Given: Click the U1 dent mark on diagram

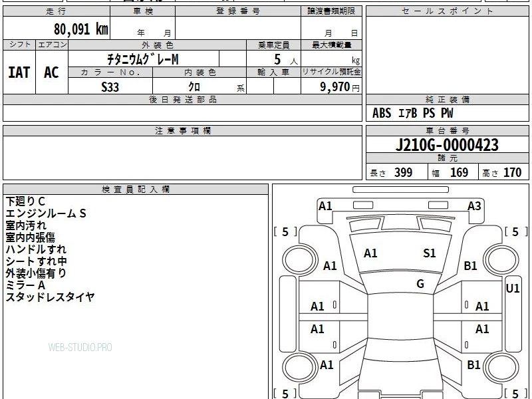Looking at the screenshot, I should (x=513, y=289).
